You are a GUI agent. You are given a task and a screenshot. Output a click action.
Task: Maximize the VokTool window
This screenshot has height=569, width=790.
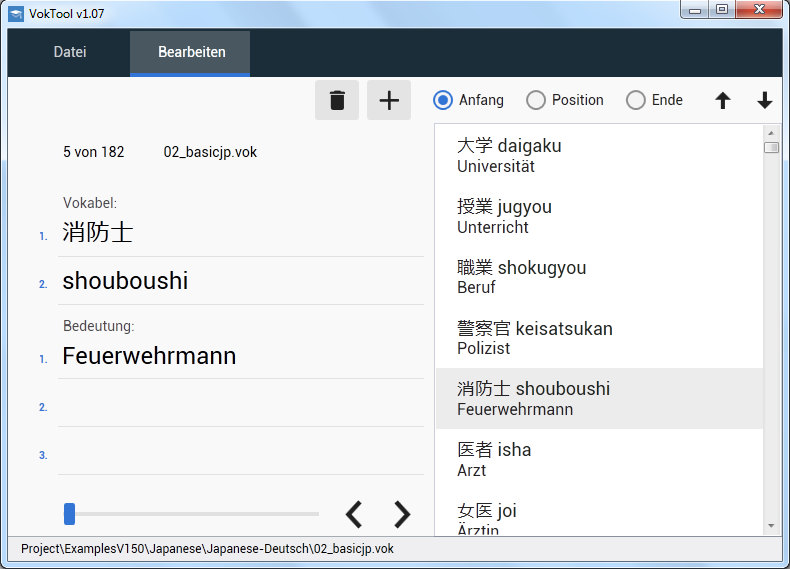coord(722,10)
